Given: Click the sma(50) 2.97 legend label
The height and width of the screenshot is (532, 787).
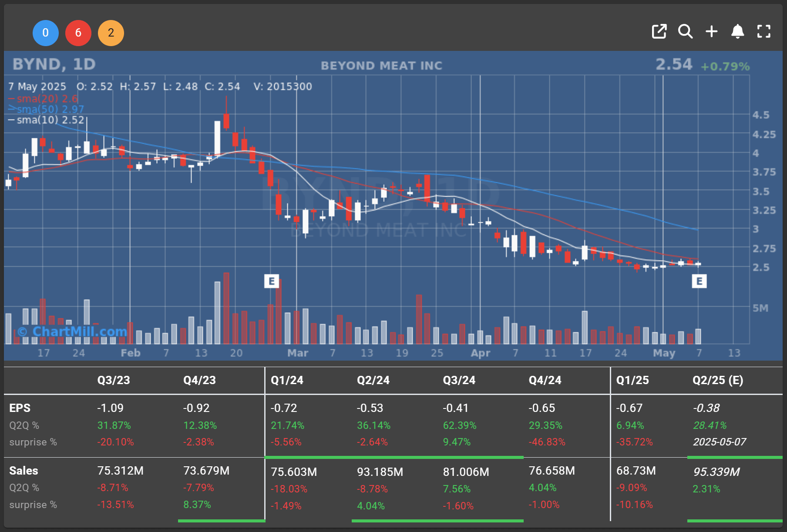Looking at the screenshot, I should [50, 109].
